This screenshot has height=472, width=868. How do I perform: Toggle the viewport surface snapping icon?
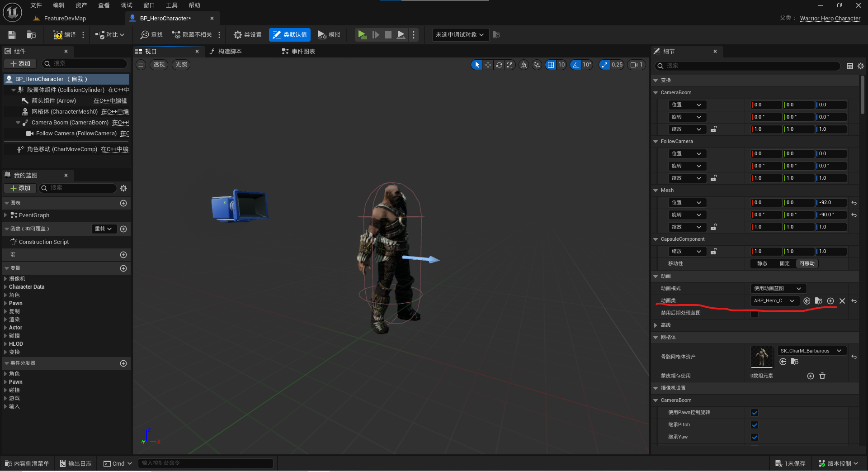[537, 65]
